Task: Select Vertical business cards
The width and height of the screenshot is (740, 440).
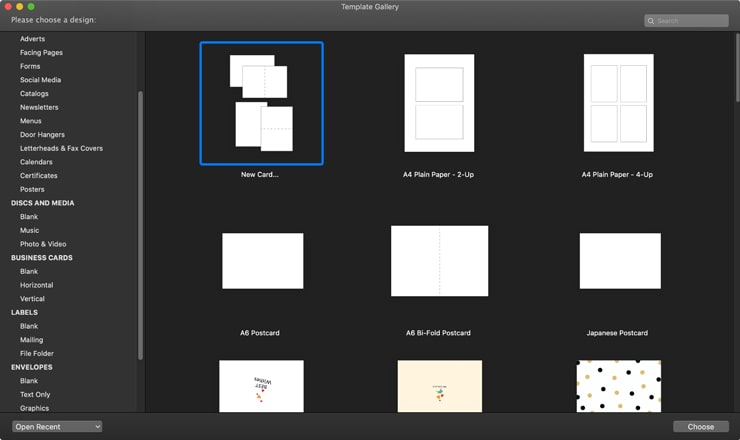Action: pos(32,299)
